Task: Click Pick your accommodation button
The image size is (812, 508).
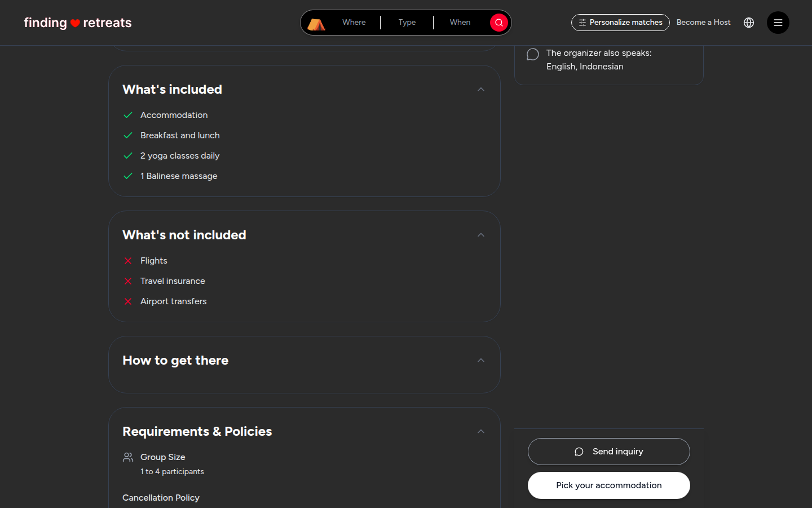Action: [x=609, y=485]
